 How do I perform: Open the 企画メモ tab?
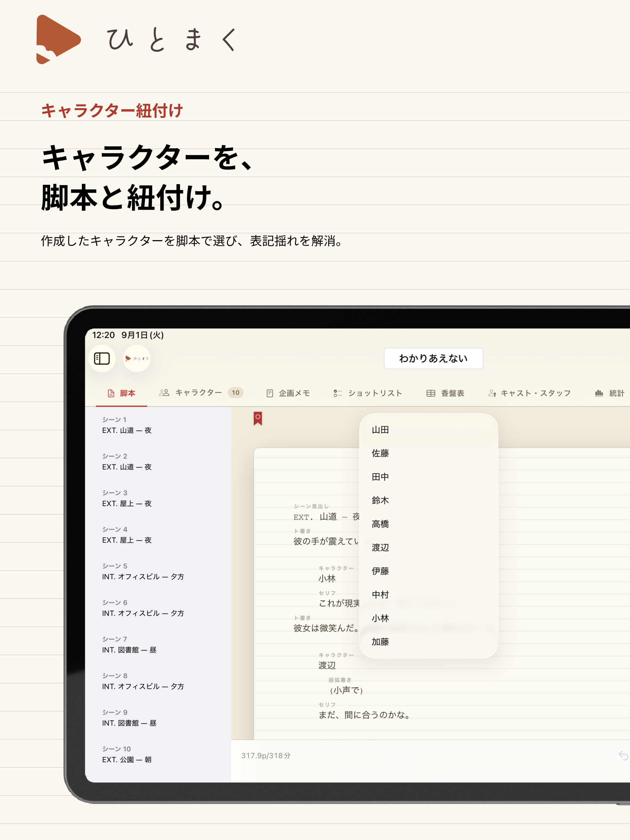[x=288, y=393]
